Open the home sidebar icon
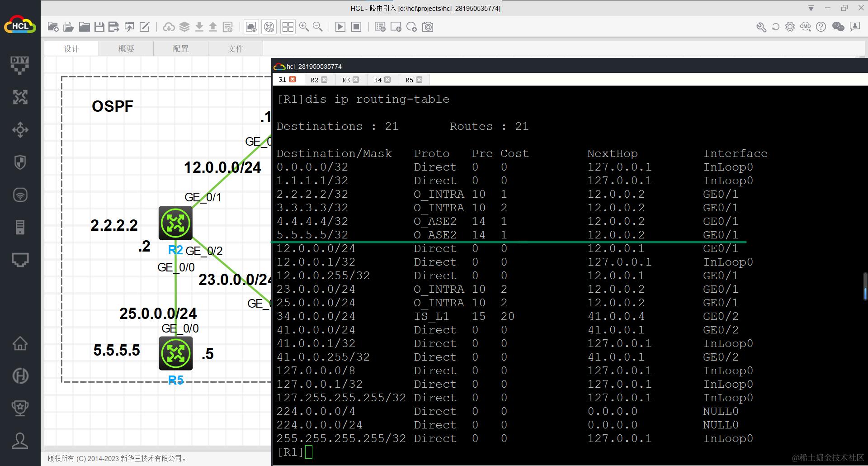868x466 pixels. 20,343
